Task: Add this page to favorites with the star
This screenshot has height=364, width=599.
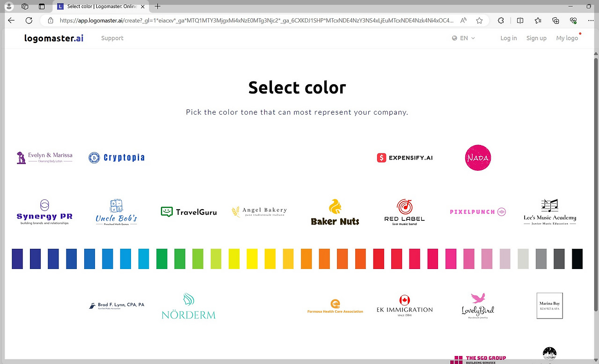Action: click(x=479, y=21)
